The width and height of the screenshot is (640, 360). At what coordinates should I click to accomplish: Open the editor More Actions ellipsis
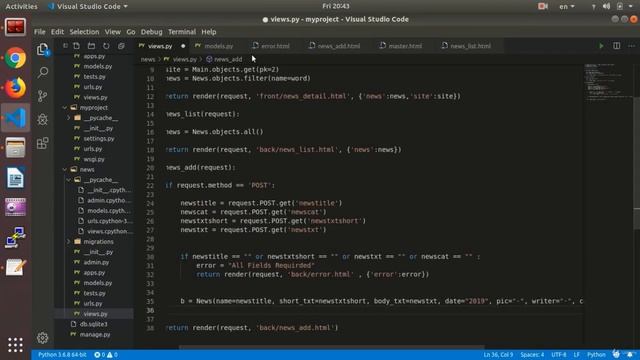pyautogui.click(x=632, y=46)
